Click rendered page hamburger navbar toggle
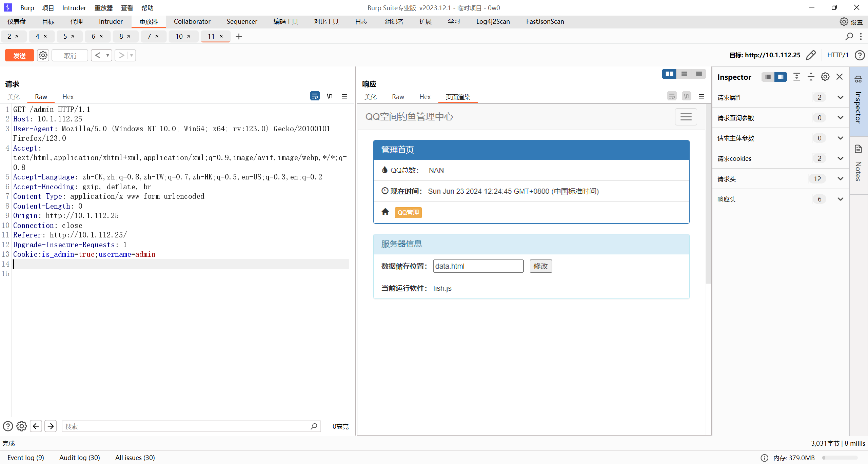Viewport: 868px width, 464px height. 686,117
